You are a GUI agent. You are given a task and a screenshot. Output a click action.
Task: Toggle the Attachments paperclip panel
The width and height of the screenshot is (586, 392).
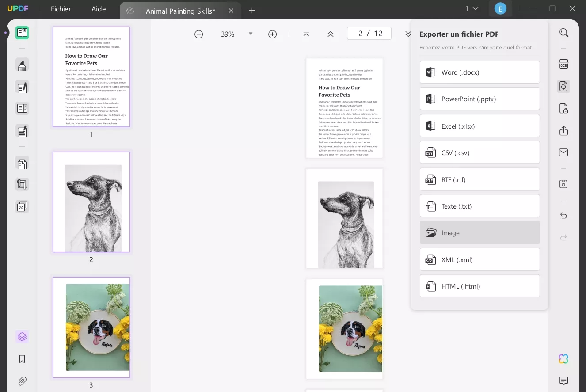pyautogui.click(x=22, y=381)
